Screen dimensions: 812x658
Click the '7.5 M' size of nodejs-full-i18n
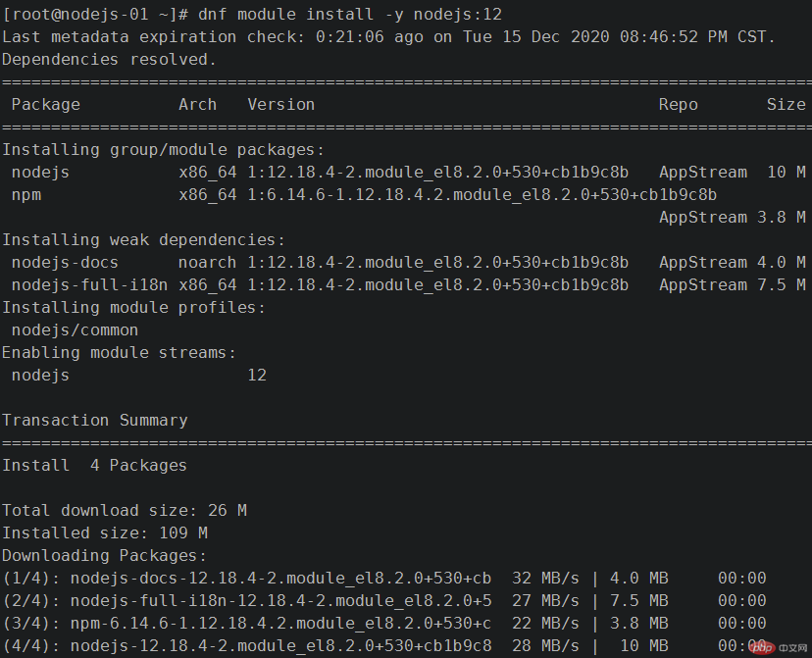[782, 285]
